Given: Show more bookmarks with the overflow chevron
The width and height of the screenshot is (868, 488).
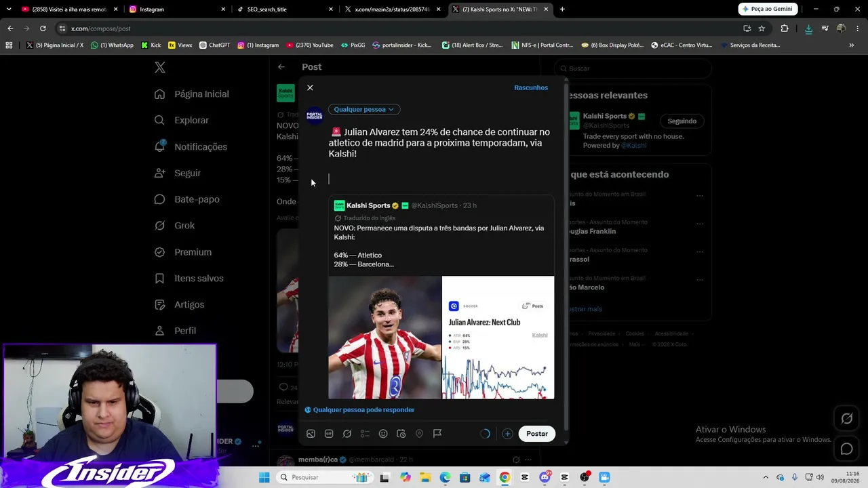Looking at the screenshot, I should pos(852,45).
